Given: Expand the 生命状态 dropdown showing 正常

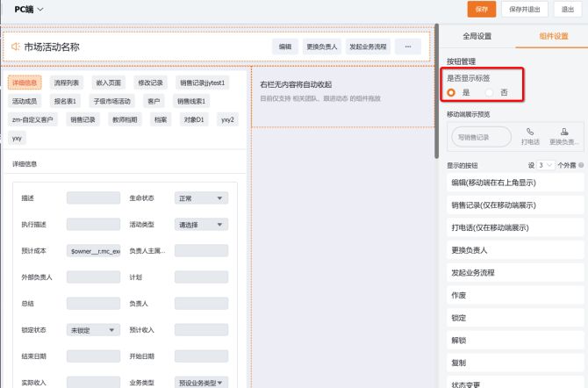Looking at the screenshot, I should click(198, 198).
